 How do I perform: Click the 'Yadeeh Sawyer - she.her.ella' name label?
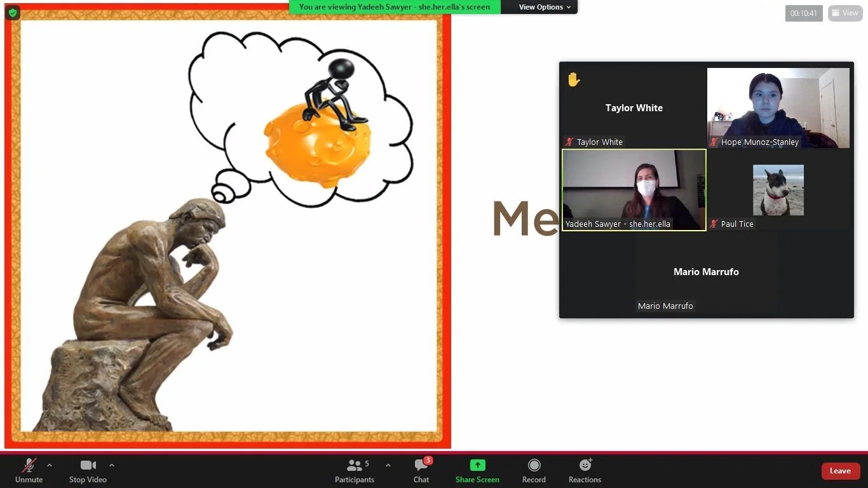[x=618, y=224]
